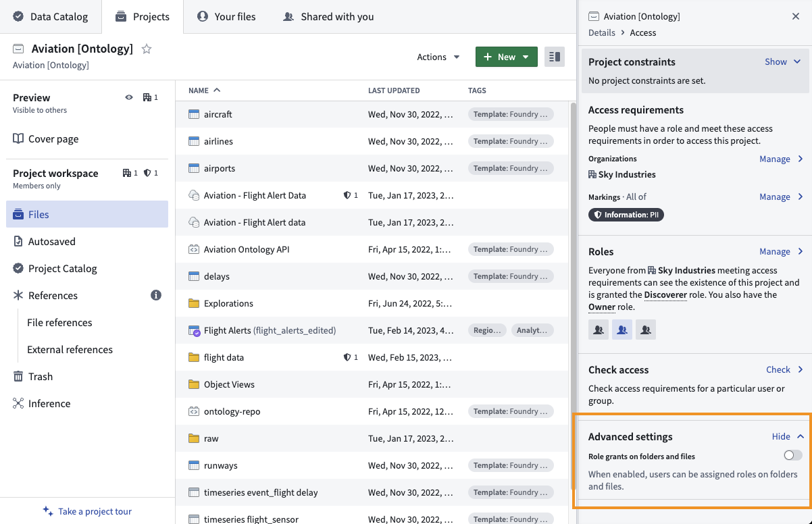The height and width of the screenshot is (524, 812).
Task: Open the delays dataset
Action: click(217, 276)
